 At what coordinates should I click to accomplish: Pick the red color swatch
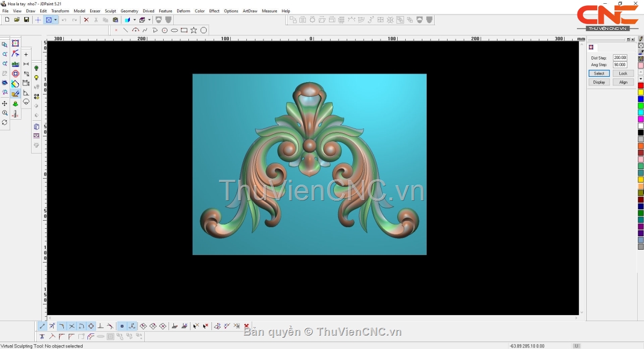pyautogui.click(x=640, y=86)
